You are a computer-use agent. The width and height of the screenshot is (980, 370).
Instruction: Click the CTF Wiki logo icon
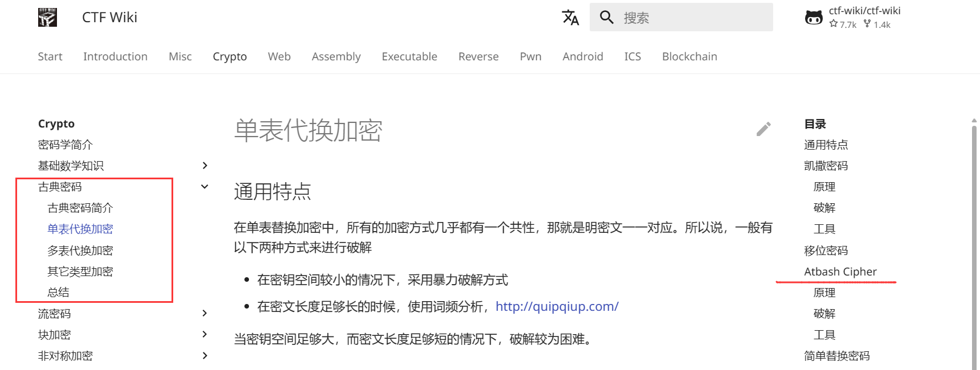click(47, 17)
